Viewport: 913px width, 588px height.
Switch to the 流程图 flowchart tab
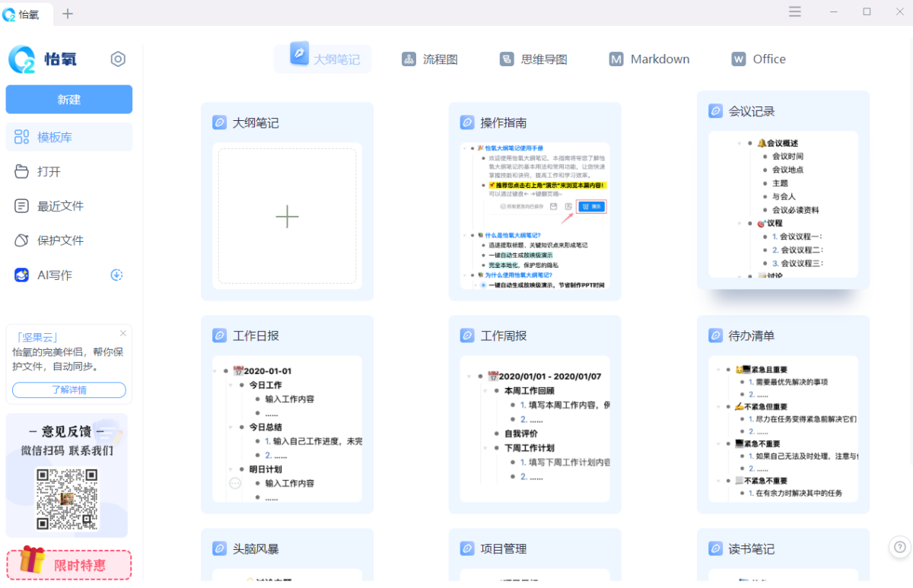pos(409,59)
